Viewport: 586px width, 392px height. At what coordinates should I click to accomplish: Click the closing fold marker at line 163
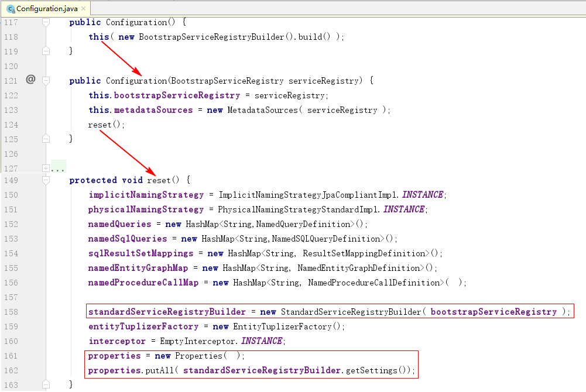tap(46, 384)
